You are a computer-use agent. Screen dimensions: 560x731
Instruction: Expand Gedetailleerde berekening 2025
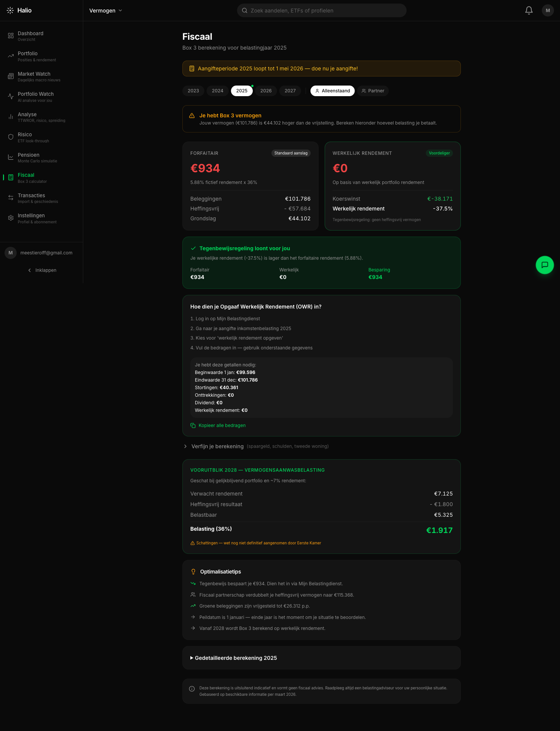click(233, 658)
